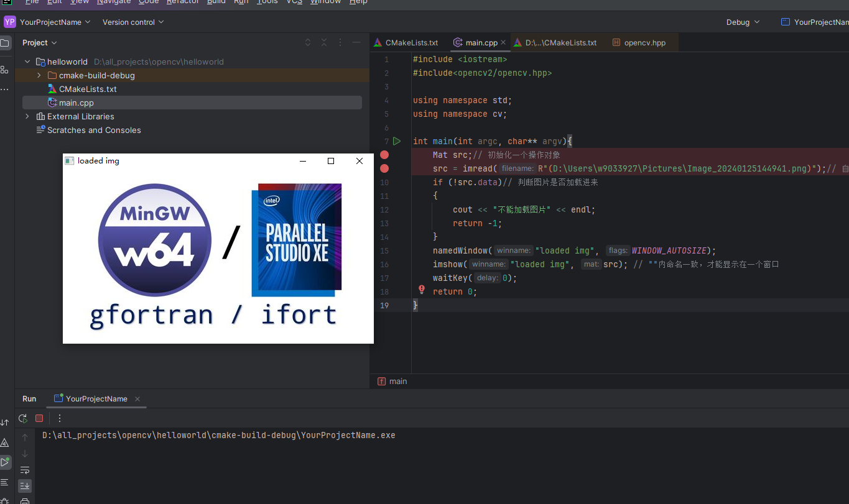Open Project panel options three-dot menu
This screenshot has height=504, width=849.
pos(340,43)
